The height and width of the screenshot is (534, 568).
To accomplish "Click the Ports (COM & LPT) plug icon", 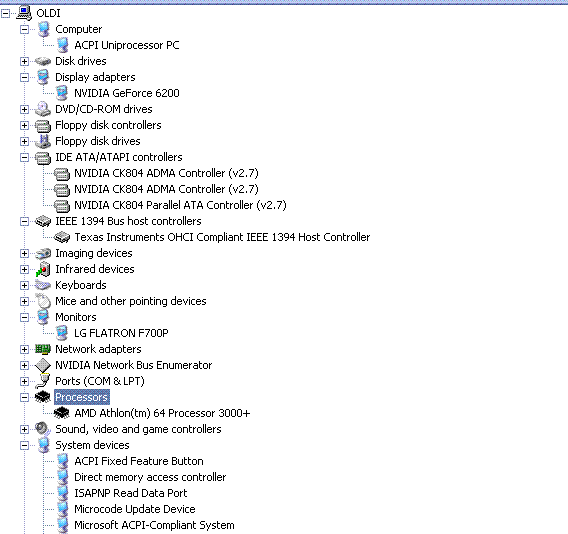I will coord(43,381).
